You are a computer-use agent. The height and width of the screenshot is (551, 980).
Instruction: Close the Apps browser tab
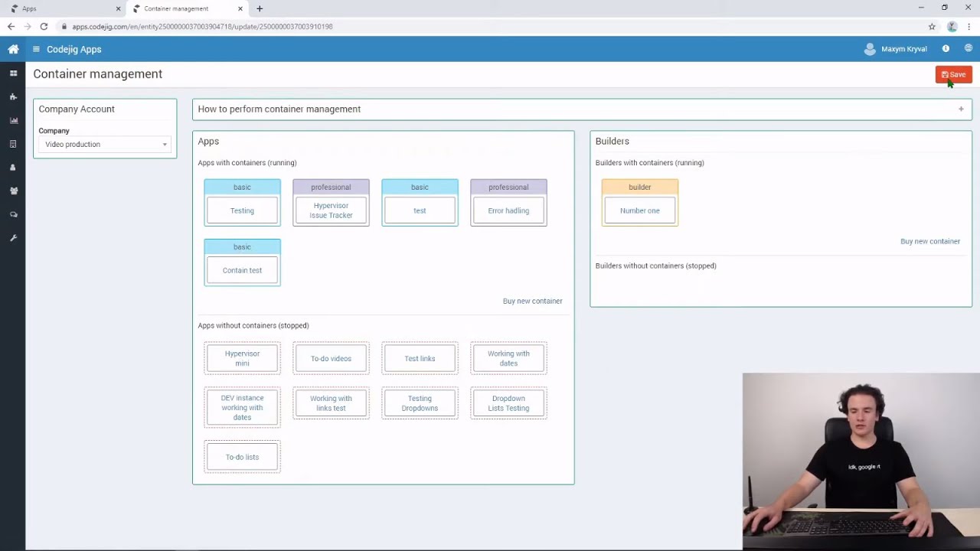click(x=118, y=8)
